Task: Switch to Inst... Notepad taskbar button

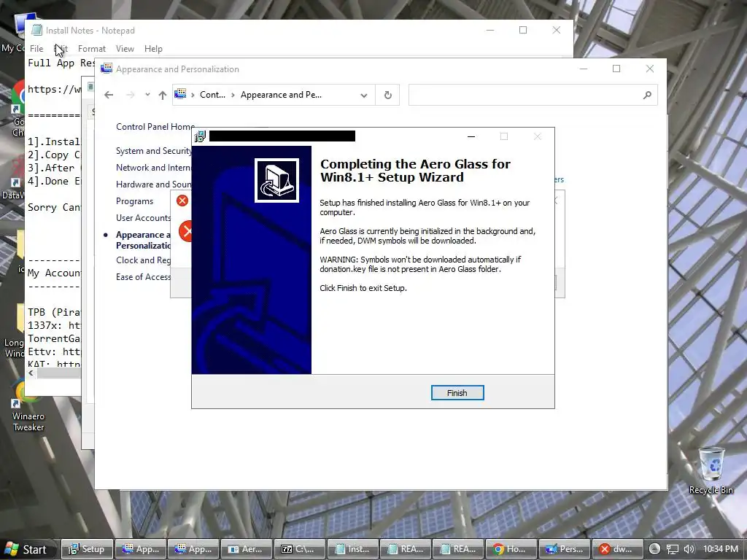Action: pos(352,549)
